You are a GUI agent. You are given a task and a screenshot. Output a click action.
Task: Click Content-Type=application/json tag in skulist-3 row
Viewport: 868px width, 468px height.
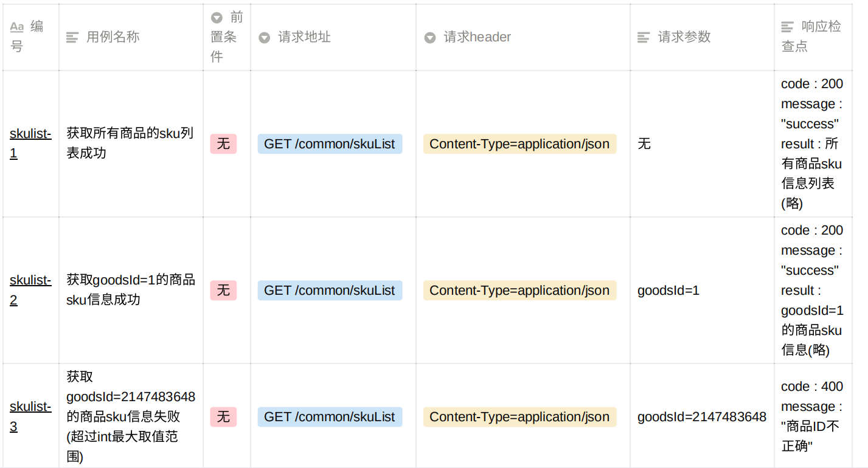519,417
